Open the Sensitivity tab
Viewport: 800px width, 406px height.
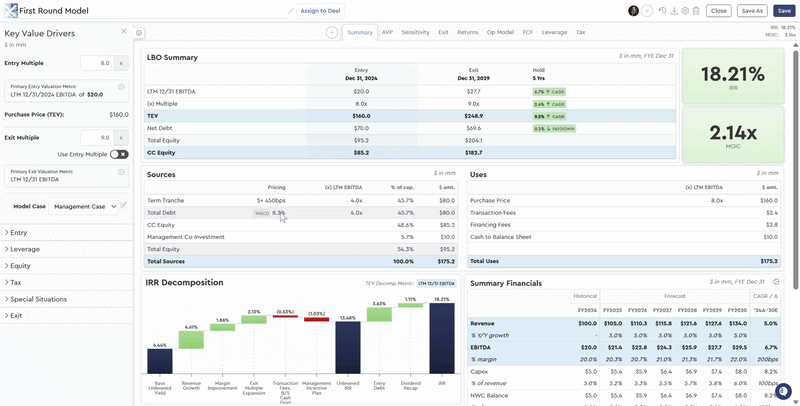tap(415, 32)
